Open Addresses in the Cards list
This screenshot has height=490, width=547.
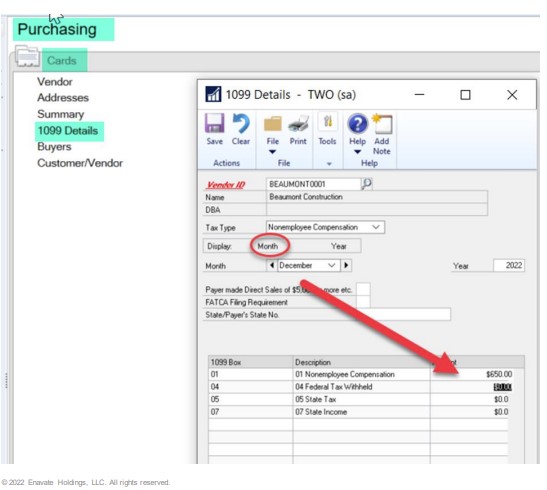[x=63, y=98]
